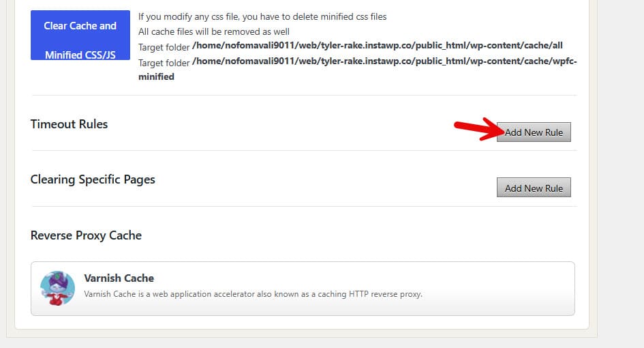
Task: Select the Clearing Specific Pages heading
Action: (93, 179)
